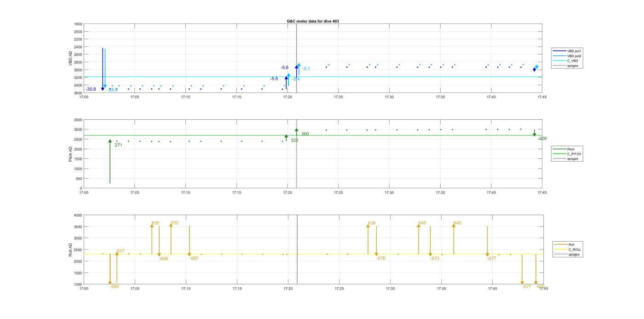Click the '271' pitch data label

pos(118,145)
